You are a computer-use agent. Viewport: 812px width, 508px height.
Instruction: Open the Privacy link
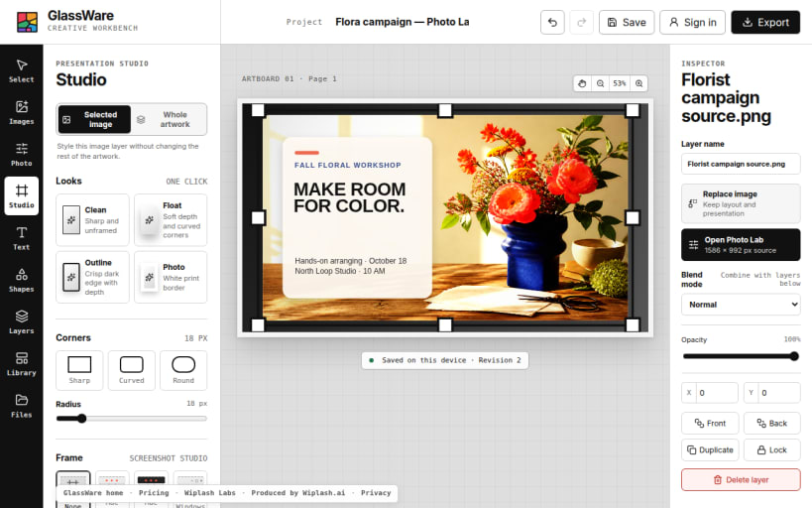376,493
